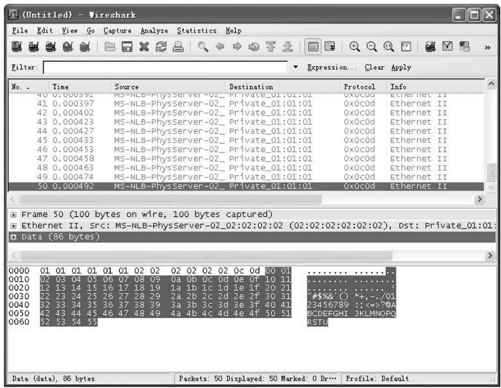Close the capture file X icon
This screenshot has width=501, height=388.
tap(144, 47)
